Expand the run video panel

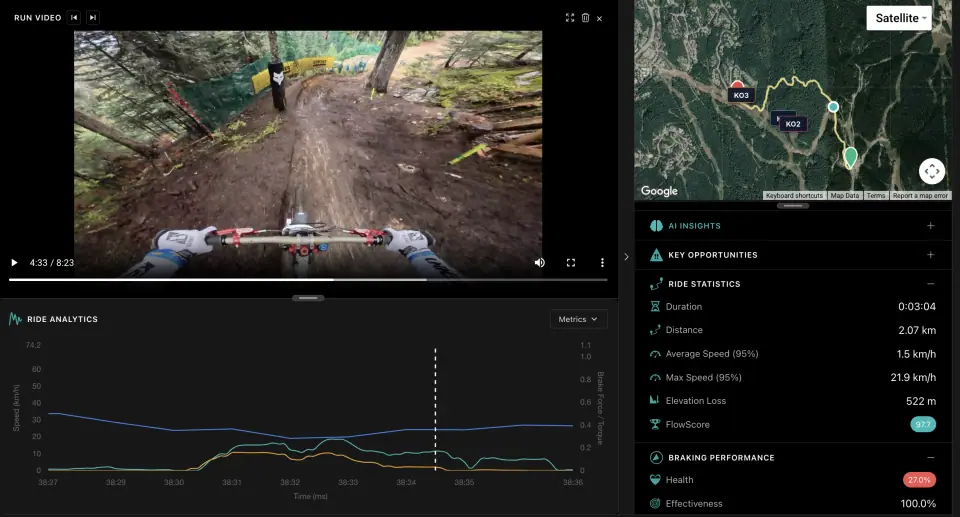coord(570,18)
